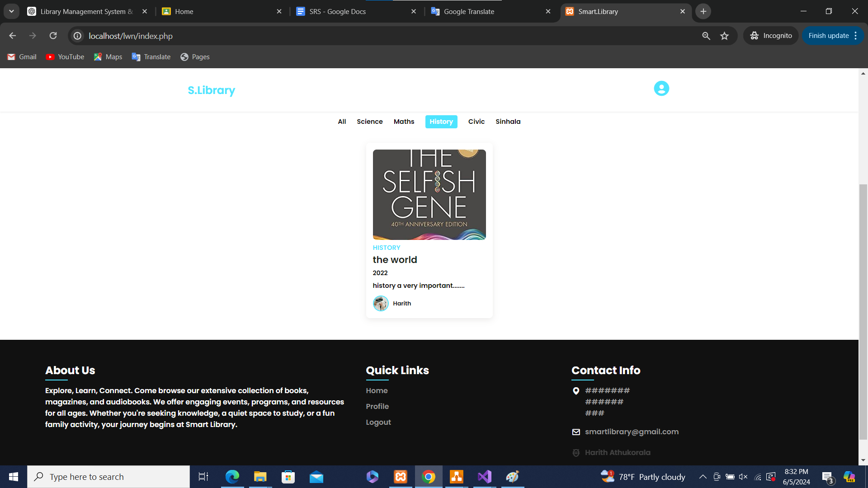The width and height of the screenshot is (868, 488).
Task: Open Chrome three-dot menu beside Finish update
Action: click(x=856, y=36)
